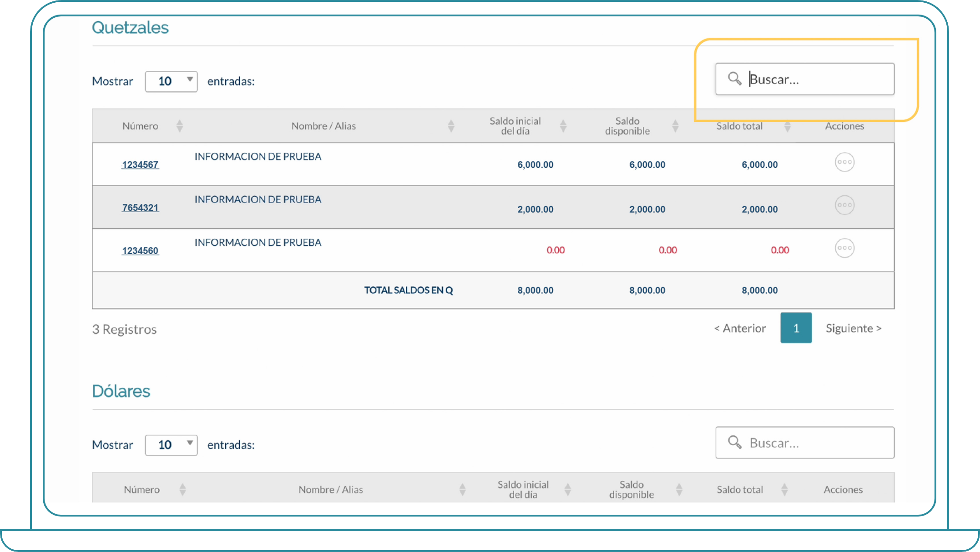Click Saldo inicial 6,000.00 cell

coord(535,165)
